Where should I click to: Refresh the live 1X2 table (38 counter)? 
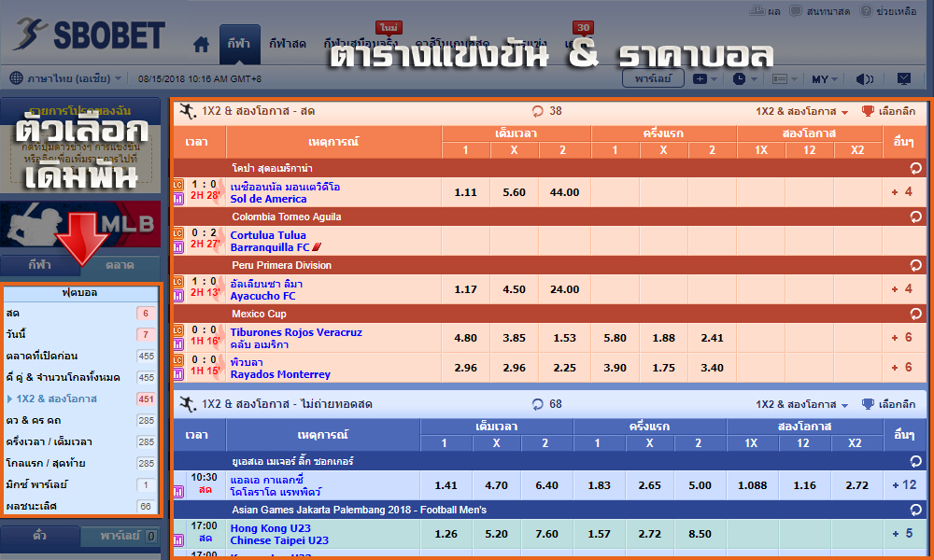pyautogui.click(x=538, y=111)
